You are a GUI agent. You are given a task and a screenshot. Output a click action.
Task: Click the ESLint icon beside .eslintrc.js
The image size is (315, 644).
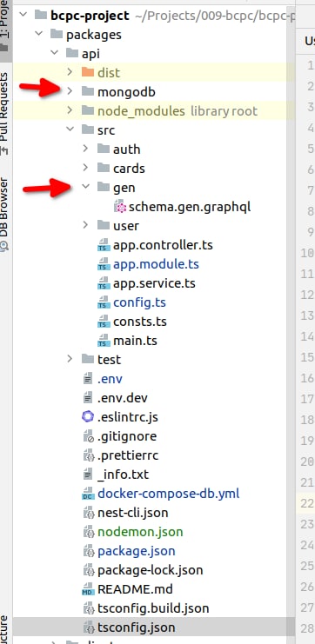(x=88, y=417)
